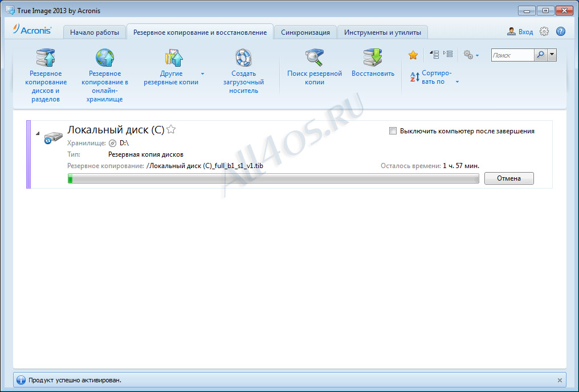Expand the Сортировать по dropdown arrow
Image resolution: width=579 pixels, height=392 pixels.
pos(457,81)
